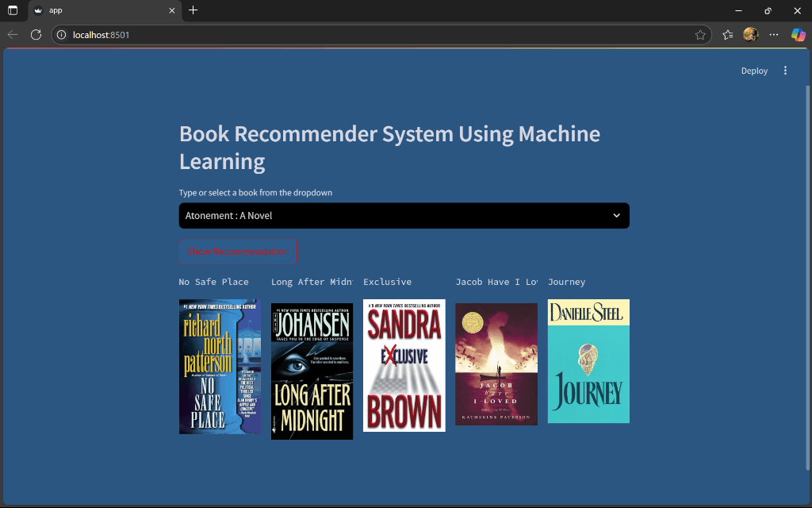Viewport: 812px width, 508px height.
Task: Click the Show Recommendation button
Action: pos(238,251)
